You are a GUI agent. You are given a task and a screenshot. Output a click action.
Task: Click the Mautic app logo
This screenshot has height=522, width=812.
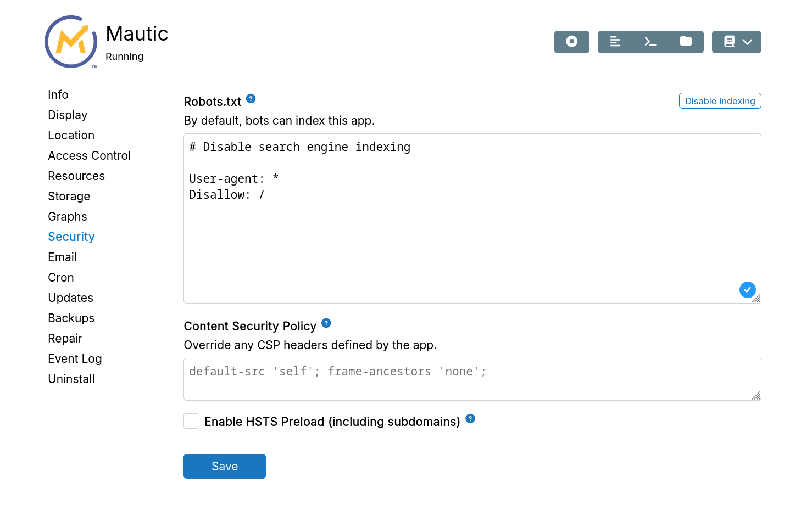point(71,42)
